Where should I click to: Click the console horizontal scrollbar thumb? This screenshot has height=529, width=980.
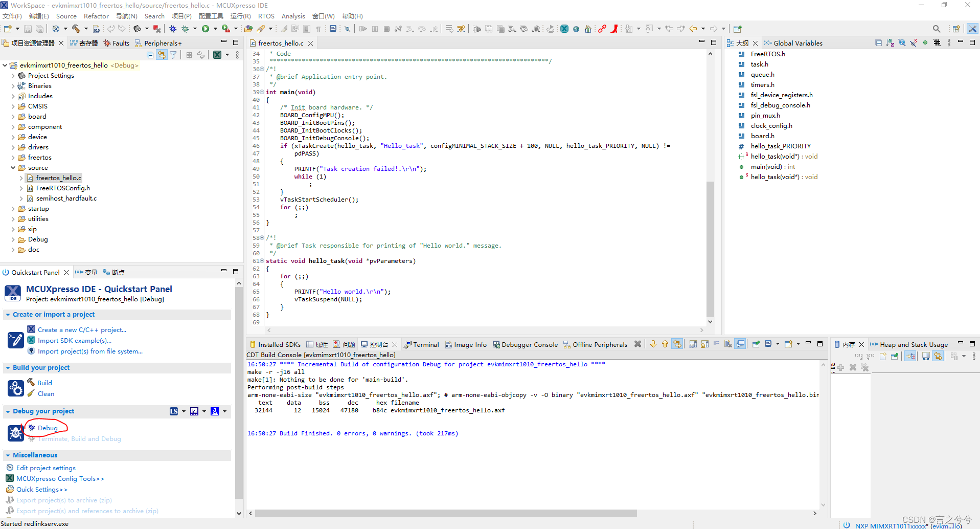click(446, 513)
